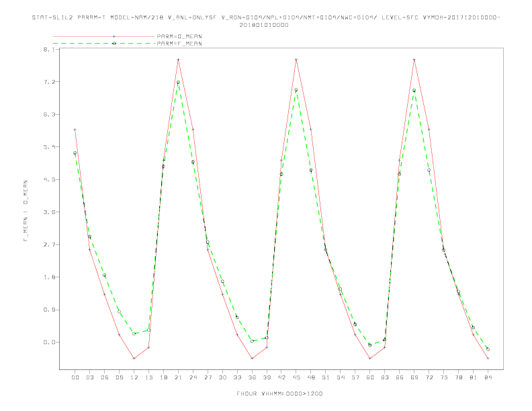Click y-axis tick label 7.2

[x=48, y=82]
